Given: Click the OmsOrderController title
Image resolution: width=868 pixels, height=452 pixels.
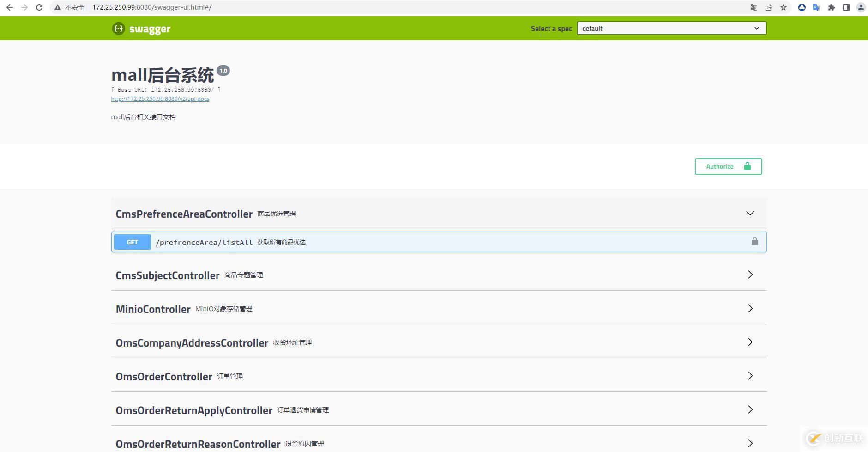Looking at the screenshot, I should tap(164, 377).
